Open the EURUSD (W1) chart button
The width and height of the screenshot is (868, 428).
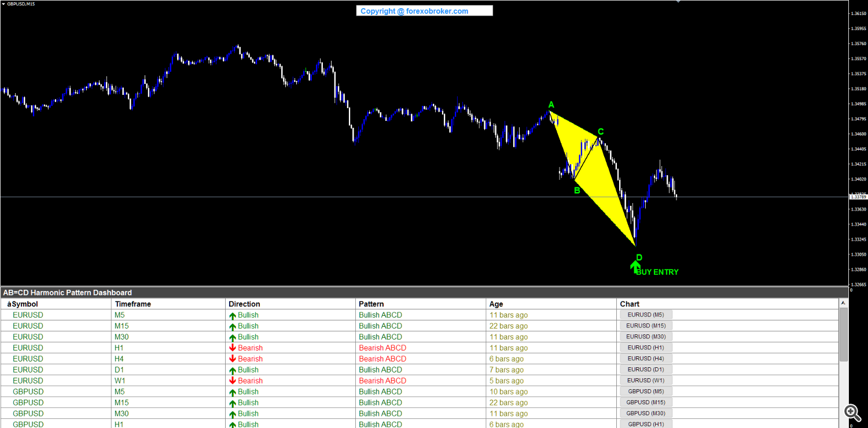[646, 380]
